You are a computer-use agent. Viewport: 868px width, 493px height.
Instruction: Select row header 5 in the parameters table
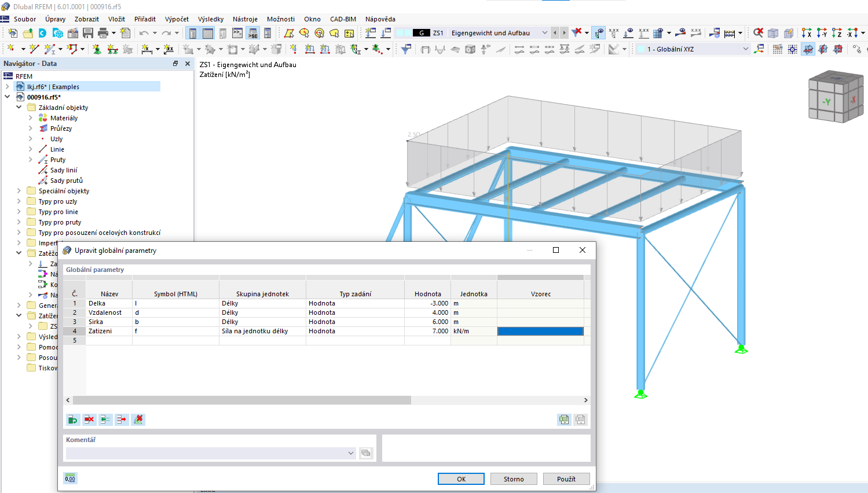click(75, 340)
